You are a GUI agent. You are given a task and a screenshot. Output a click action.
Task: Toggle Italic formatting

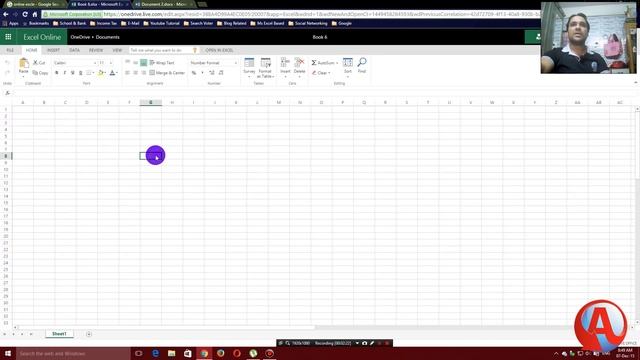(x=64, y=73)
